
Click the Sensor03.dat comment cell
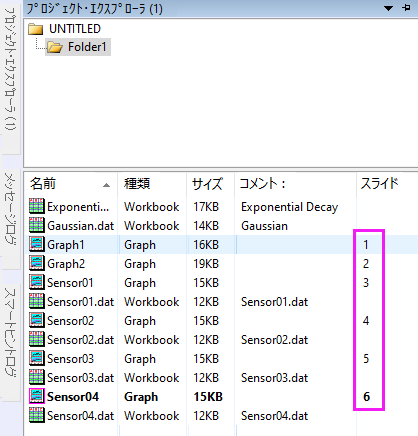click(x=274, y=378)
